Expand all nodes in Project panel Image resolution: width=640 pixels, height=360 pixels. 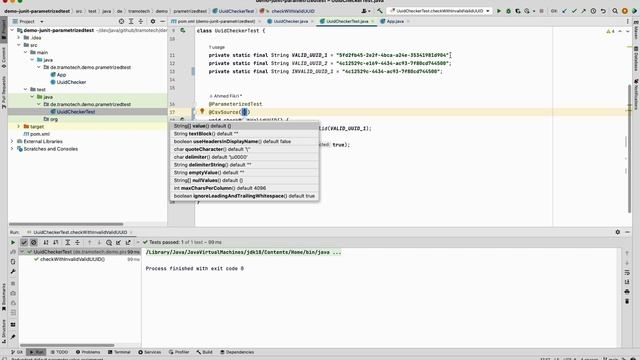(131, 21)
